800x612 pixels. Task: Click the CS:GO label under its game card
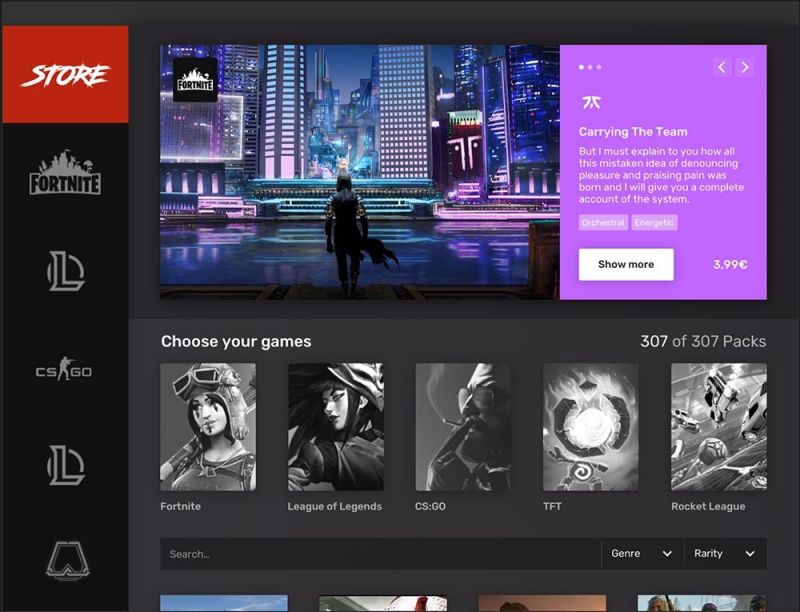tap(430, 506)
